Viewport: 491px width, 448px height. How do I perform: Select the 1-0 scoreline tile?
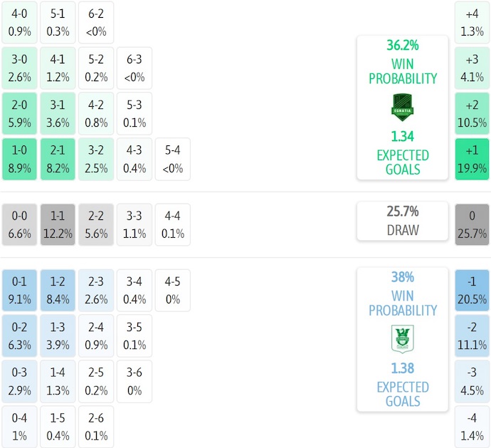(x=20, y=160)
